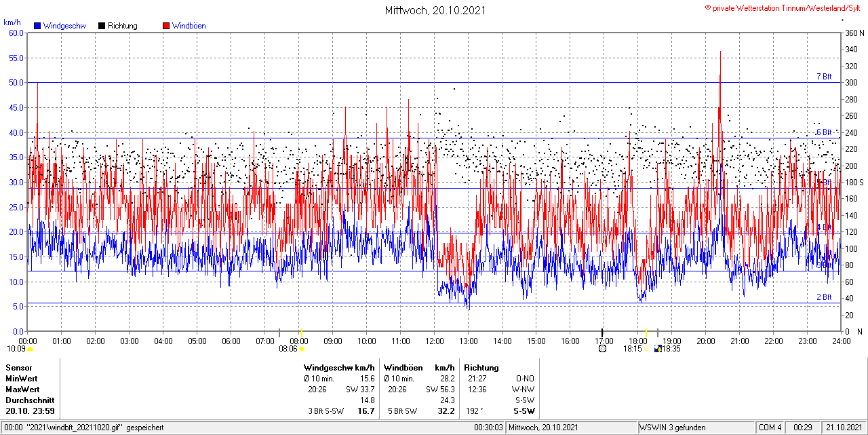Click the O-NO direction value
This screenshot has height=435, width=868.
pyautogui.click(x=526, y=379)
